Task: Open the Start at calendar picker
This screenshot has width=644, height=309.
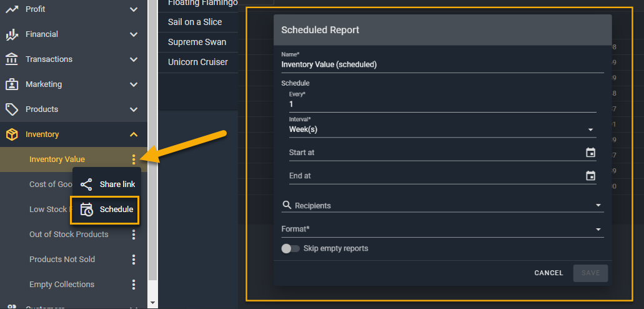Action: click(590, 153)
